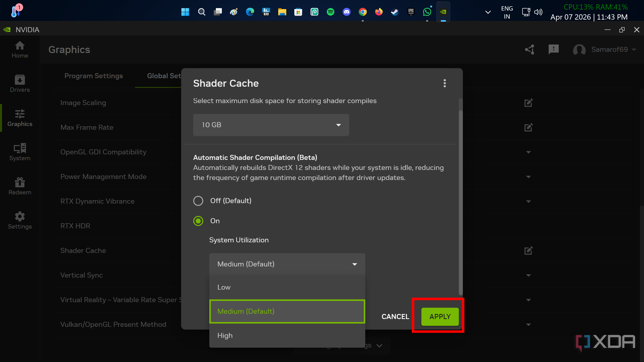Image resolution: width=644 pixels, height=362 pixels.
Task: Expand the Power Management Mode dropdown arrow
Action: coord(529,177)
